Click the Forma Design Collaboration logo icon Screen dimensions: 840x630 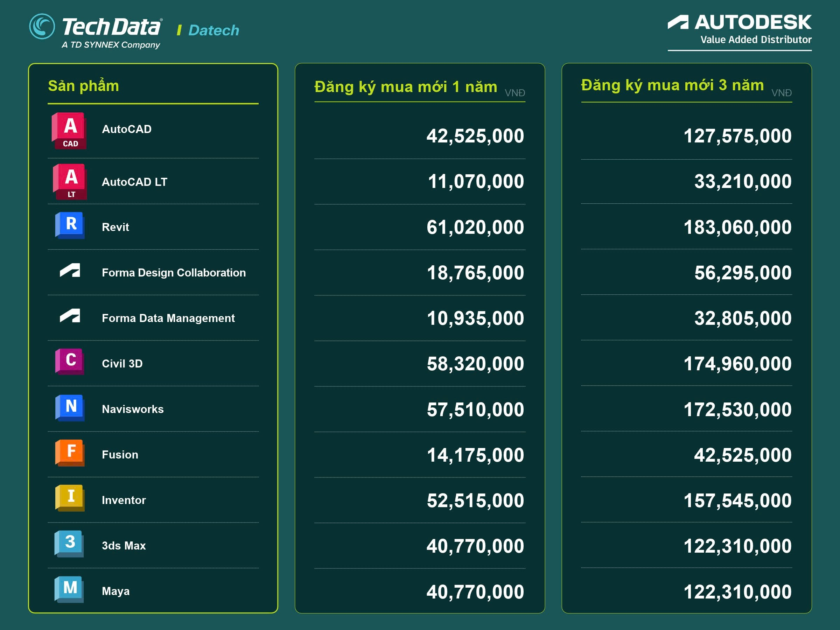tap(70, 271)
